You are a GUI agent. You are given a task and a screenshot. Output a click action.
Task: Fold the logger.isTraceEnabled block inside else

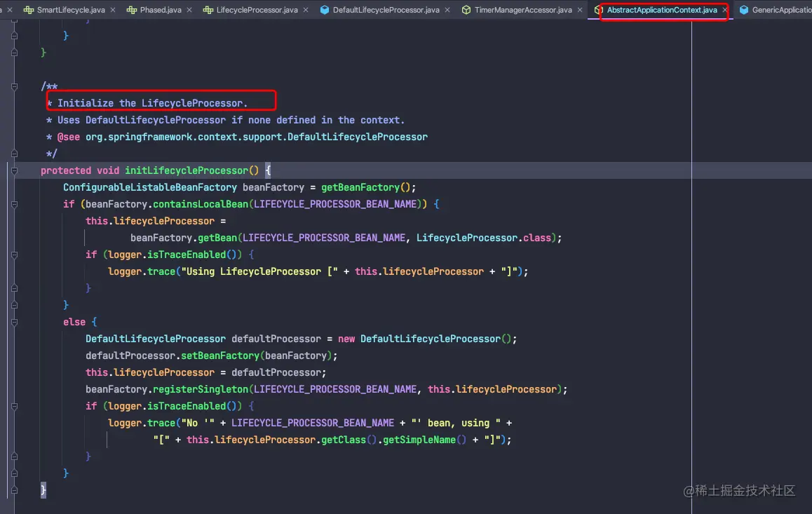[14, 406]
